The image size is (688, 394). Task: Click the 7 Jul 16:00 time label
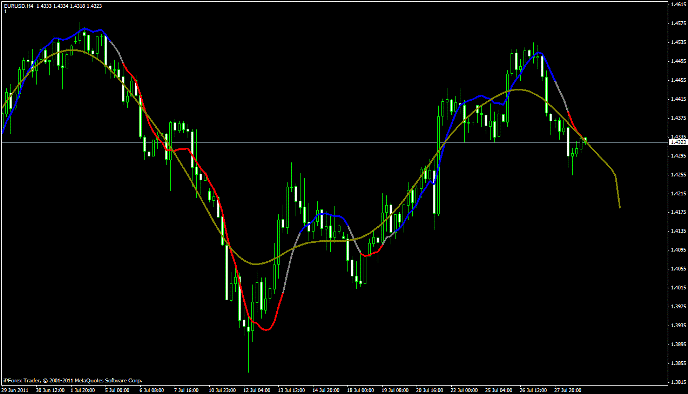pyautogui.click(x=186, y=390)
